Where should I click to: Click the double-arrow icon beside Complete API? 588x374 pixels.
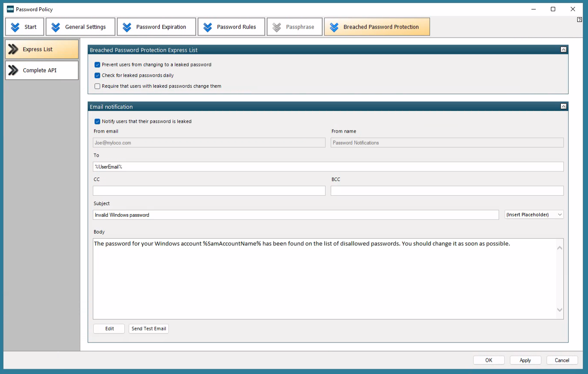point(13,70)
